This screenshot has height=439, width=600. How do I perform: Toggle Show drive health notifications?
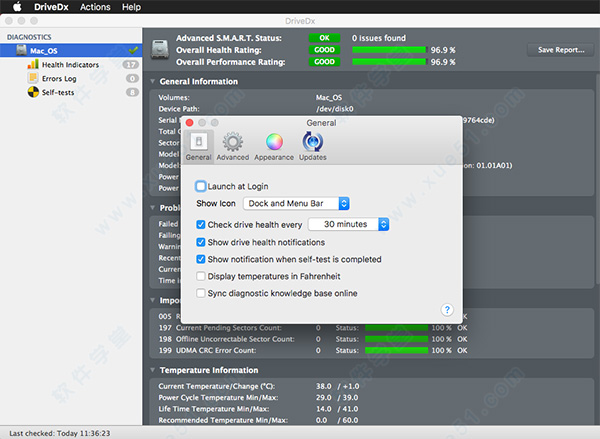point(201,242)
